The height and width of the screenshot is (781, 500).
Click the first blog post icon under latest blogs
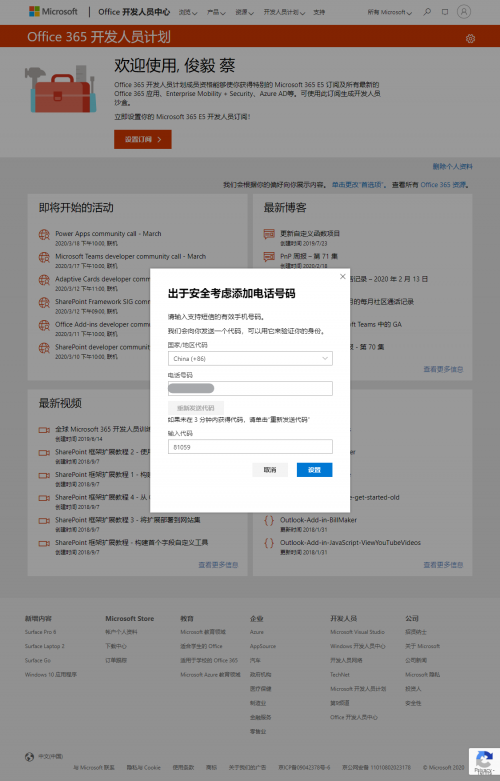point(269,234)
